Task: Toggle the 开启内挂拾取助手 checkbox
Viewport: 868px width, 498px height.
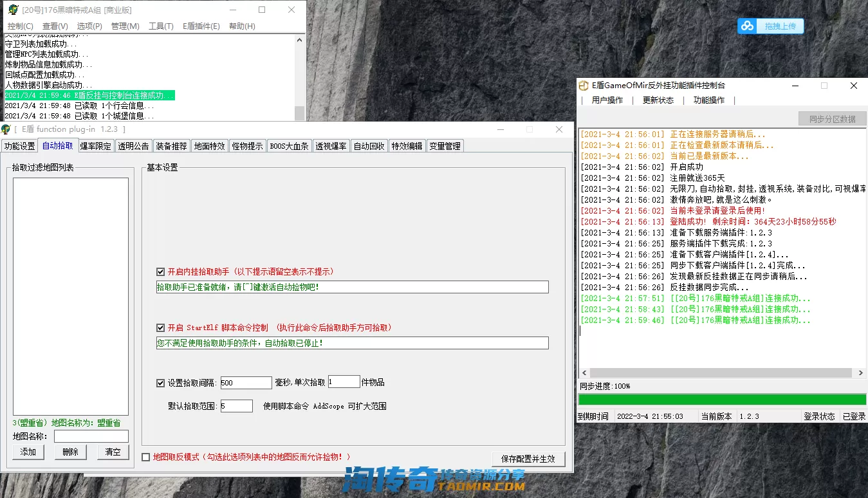Action: pos(161,272)
